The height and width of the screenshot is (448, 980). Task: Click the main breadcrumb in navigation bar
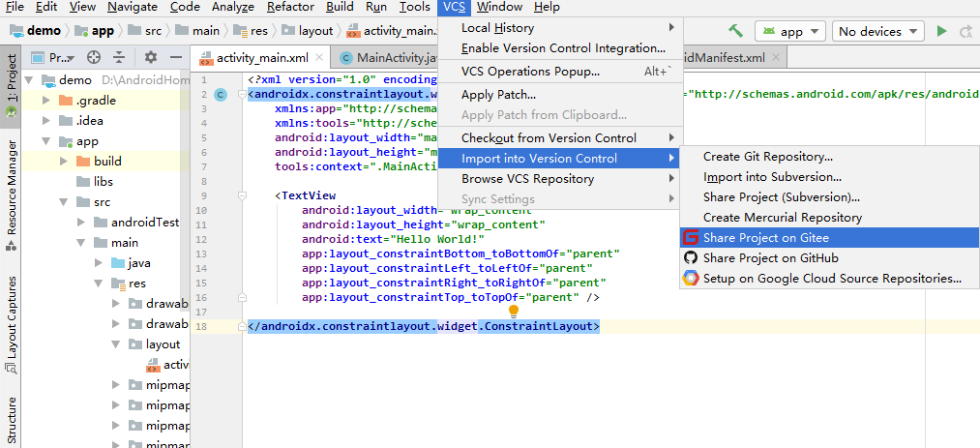[x=198, y=31]
